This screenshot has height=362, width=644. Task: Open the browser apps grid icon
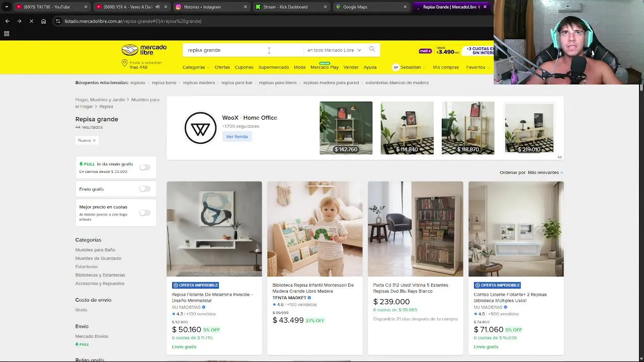[7, 34]
